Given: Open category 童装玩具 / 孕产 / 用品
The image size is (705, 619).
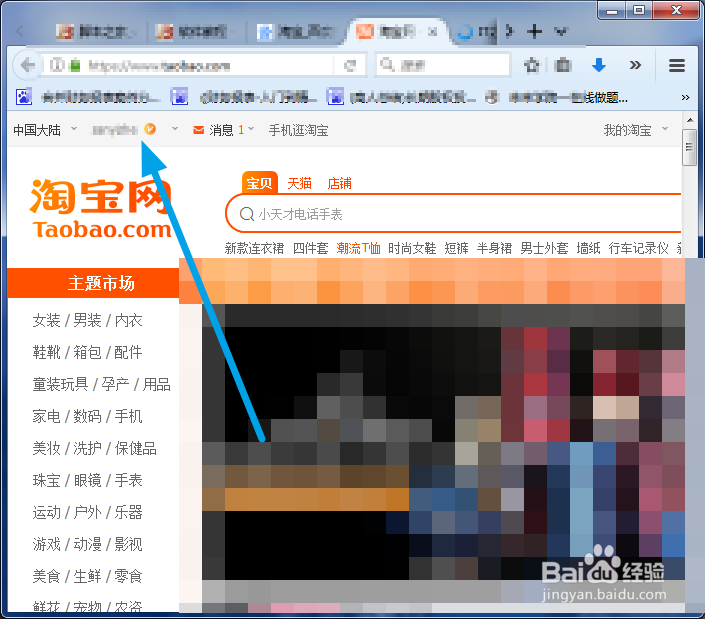Looking at the screenshot, I should pyautogui.click(x=101, y=384).
